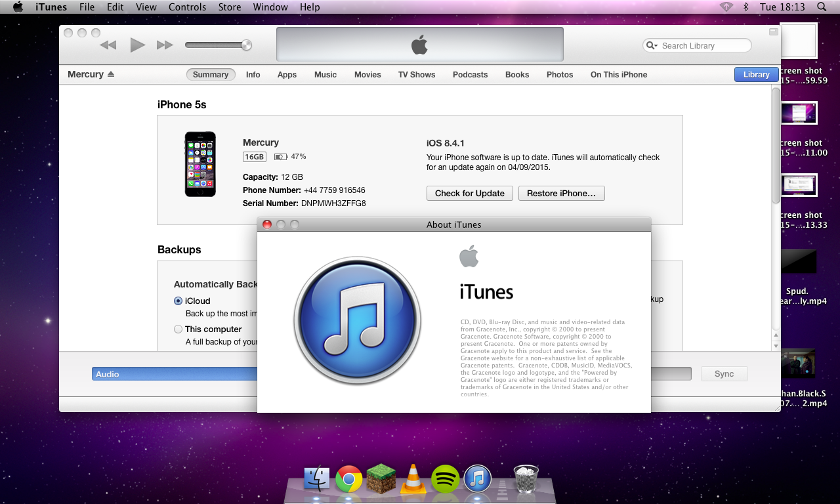Switch to the mini player via top-right icon

point(773,31)
